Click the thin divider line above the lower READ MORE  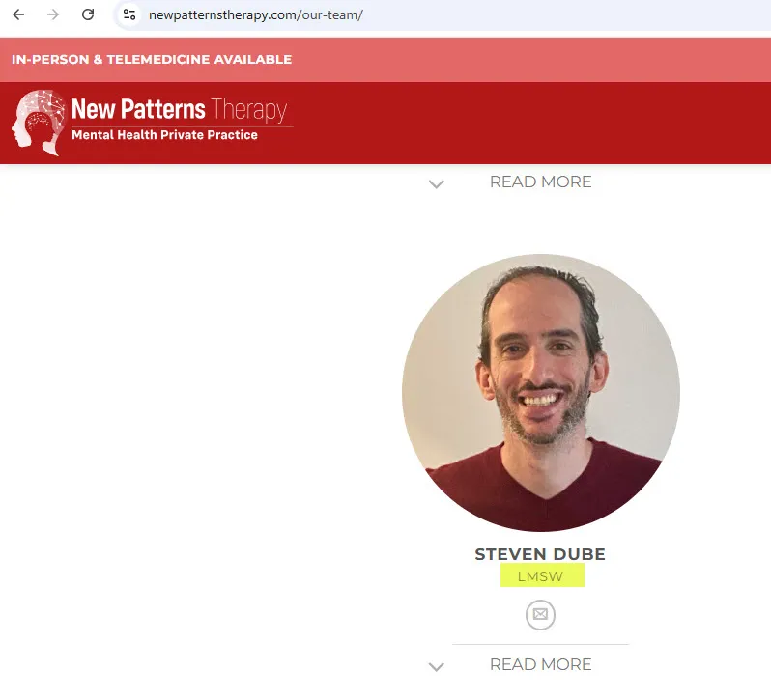click(540, 644)
